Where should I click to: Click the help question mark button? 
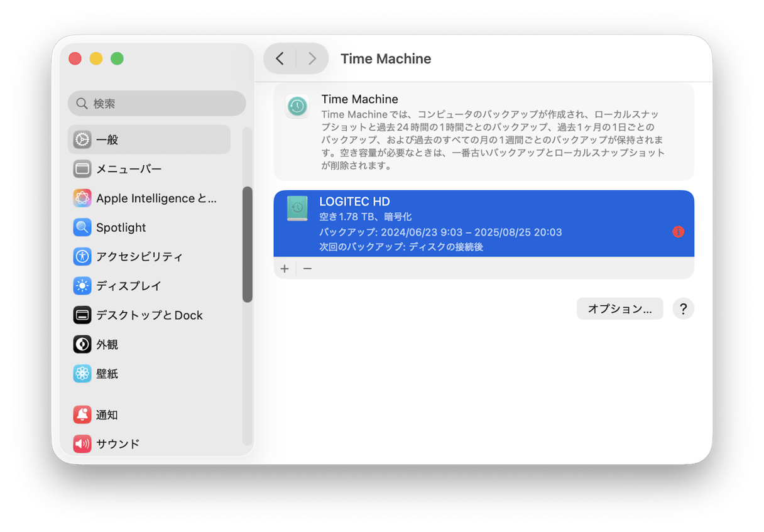(684, 308)
